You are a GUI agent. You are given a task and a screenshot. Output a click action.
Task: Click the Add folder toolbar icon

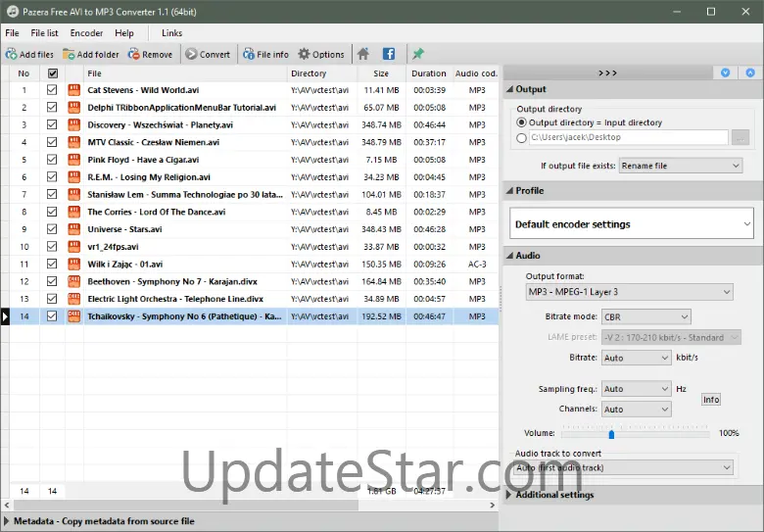(x=69, y=54)
